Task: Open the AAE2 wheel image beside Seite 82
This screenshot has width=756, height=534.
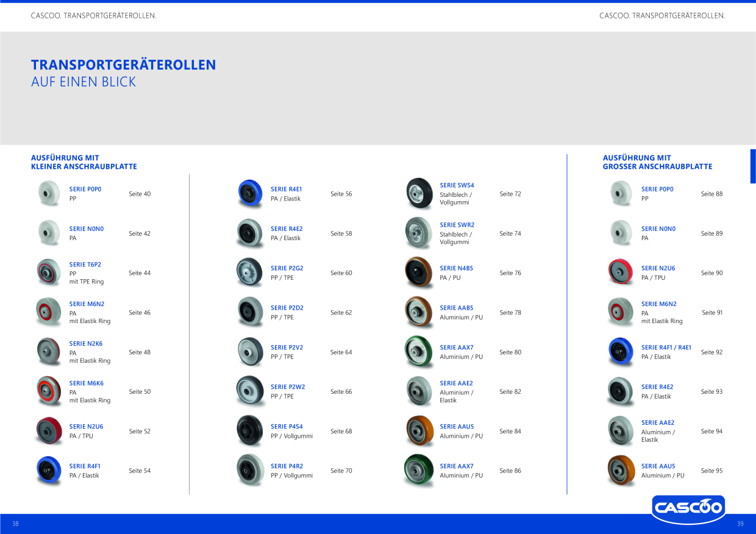Action: point(419,391)
